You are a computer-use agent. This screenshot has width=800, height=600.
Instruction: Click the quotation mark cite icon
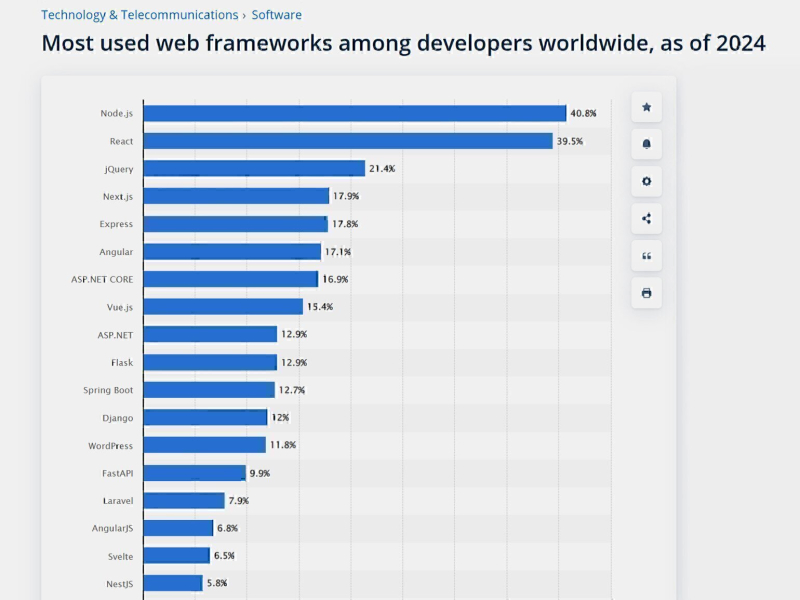(646, 256)
